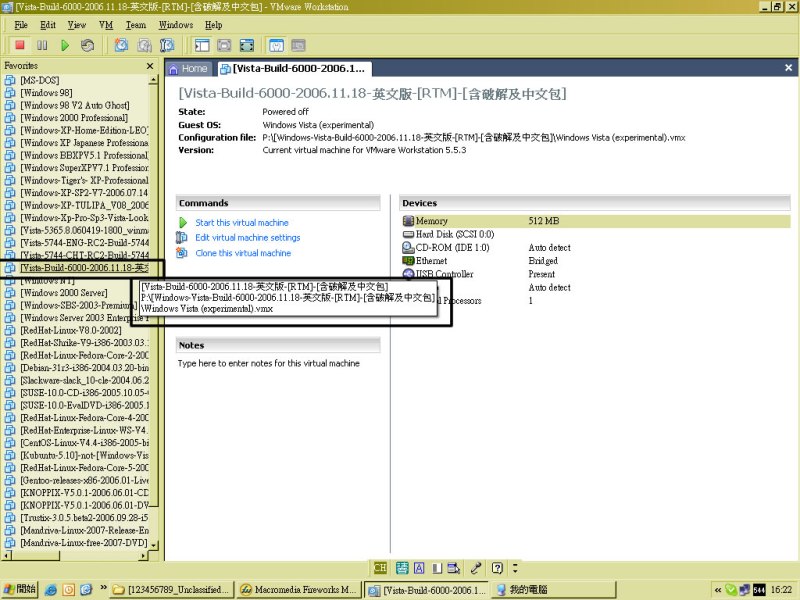The width and height of the screenshot is (800, 600).
Task: Open the Help menu
Action: click(x=213, y=25)
